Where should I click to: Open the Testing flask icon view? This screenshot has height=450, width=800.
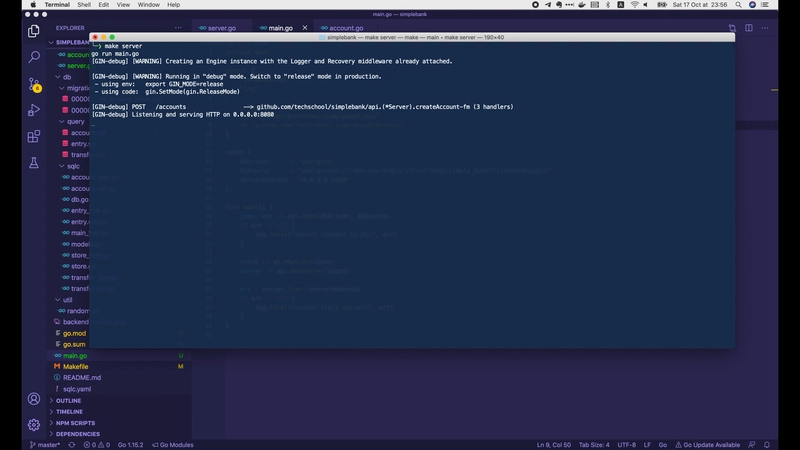click(x=34, y=162)
